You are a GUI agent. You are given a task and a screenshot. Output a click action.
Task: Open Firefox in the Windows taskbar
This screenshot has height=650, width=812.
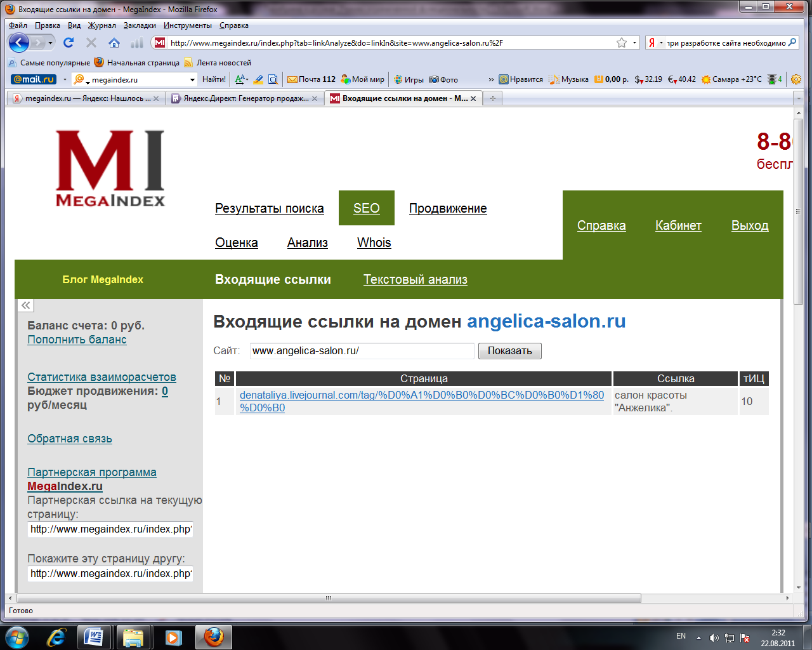(x=214, y=637)
